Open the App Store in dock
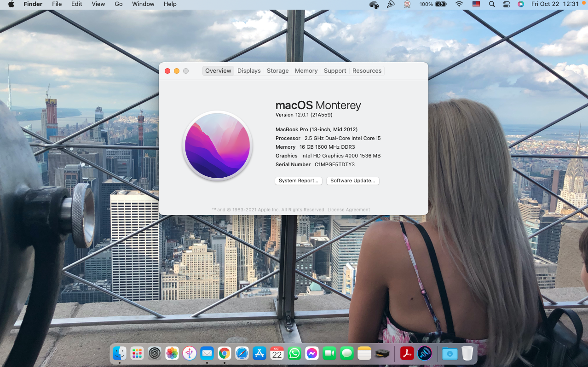Viewport: 588px width, 367px height. (x=259, y=353)
